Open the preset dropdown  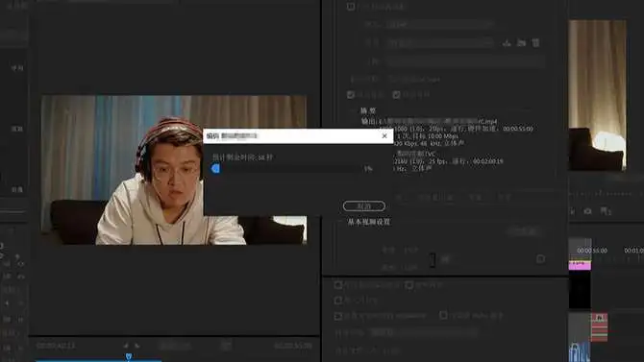(x=439, y=42)
